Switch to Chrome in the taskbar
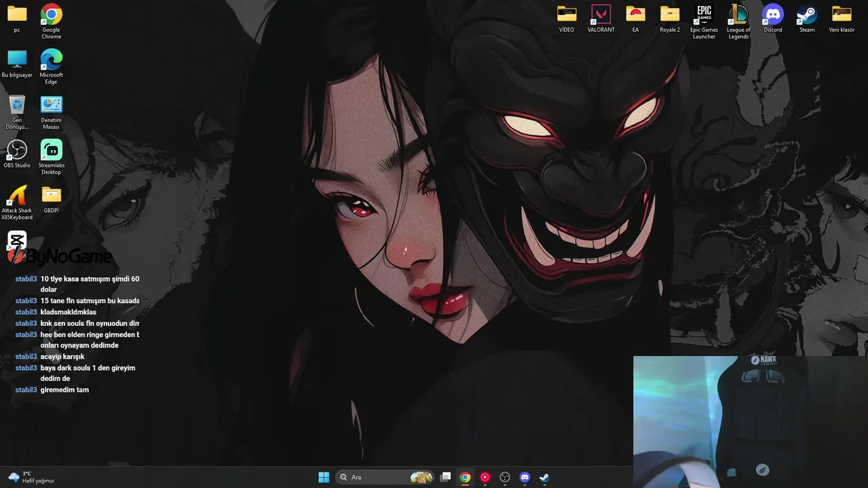The height and width of the screenshot is (488, 868). [x=465, y=477]
